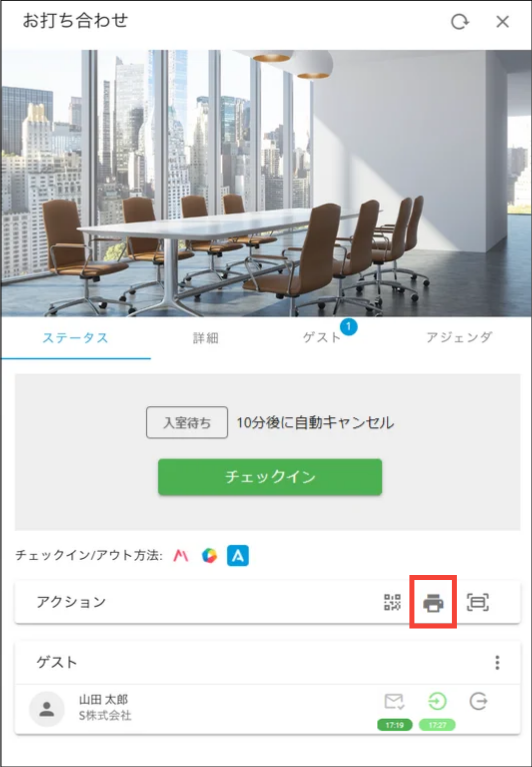Open the ゲスト tab with badge

tap(322, 338)
